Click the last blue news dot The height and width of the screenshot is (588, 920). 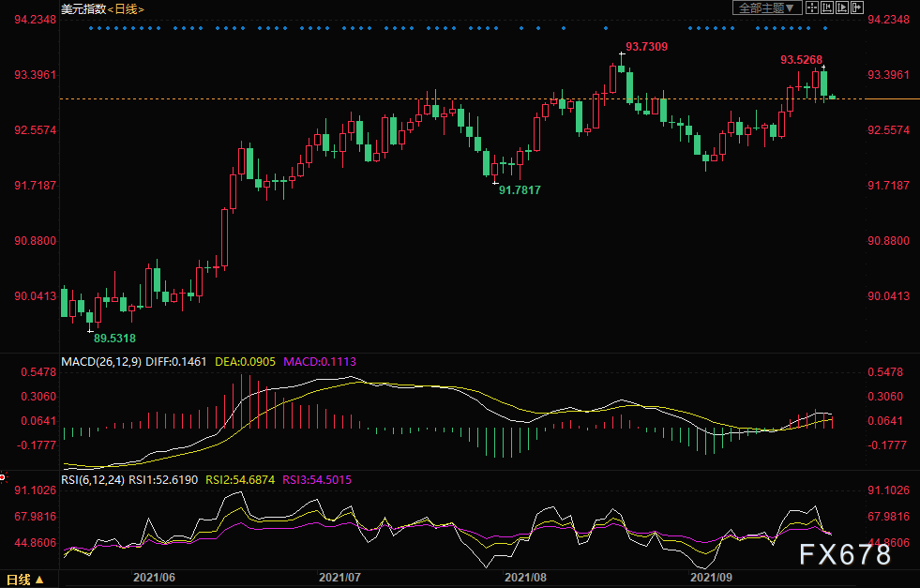(825, 28)
